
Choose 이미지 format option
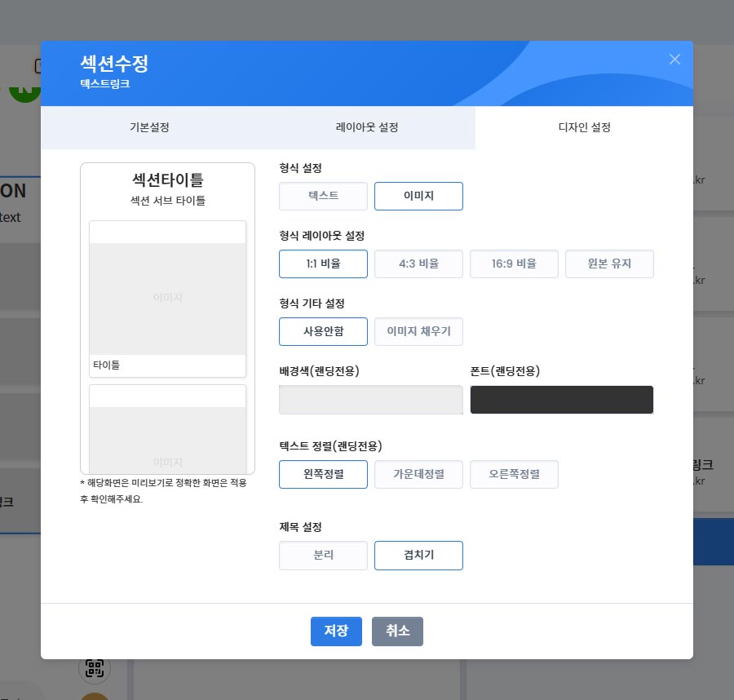coord(418,196)
